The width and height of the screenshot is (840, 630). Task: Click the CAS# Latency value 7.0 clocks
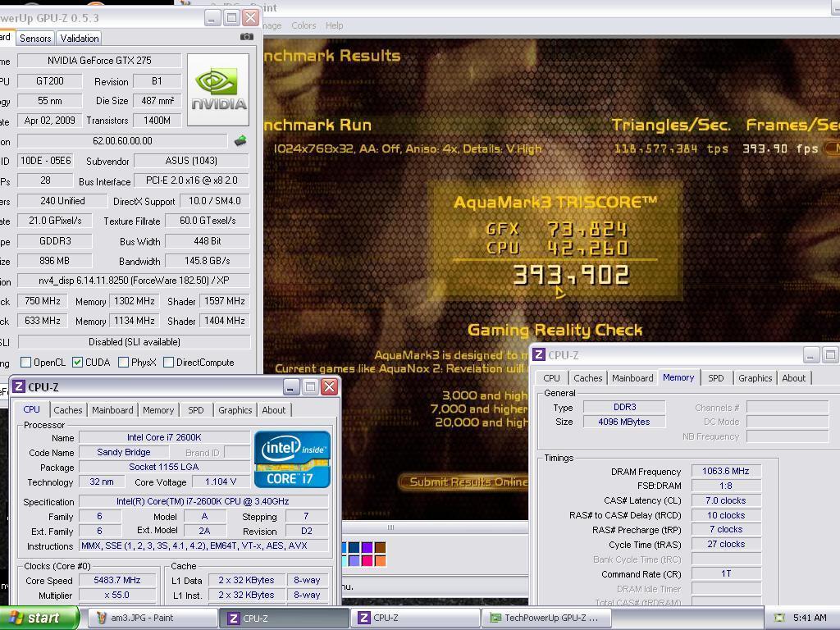pos(726,500)
